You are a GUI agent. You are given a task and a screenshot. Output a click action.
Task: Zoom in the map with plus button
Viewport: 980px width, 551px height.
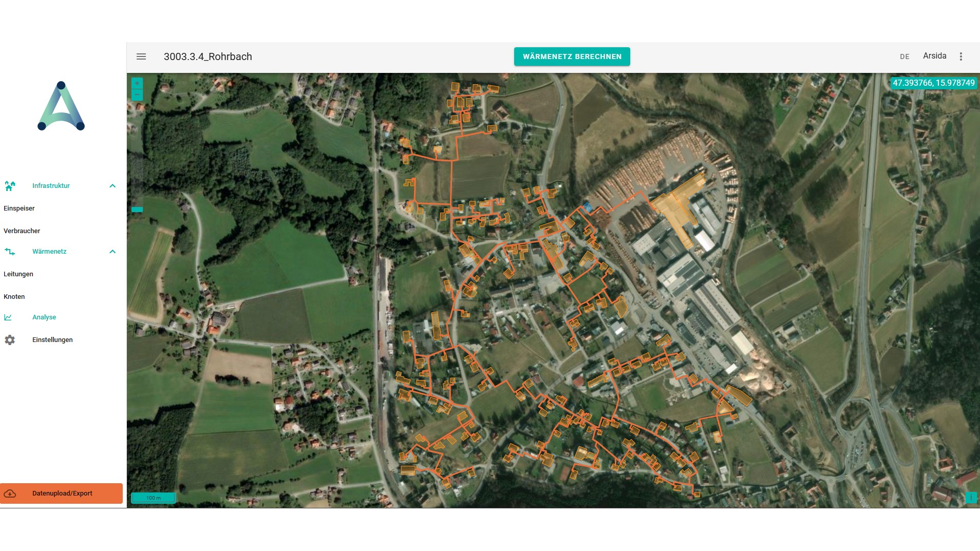click(x=137, y=83)
